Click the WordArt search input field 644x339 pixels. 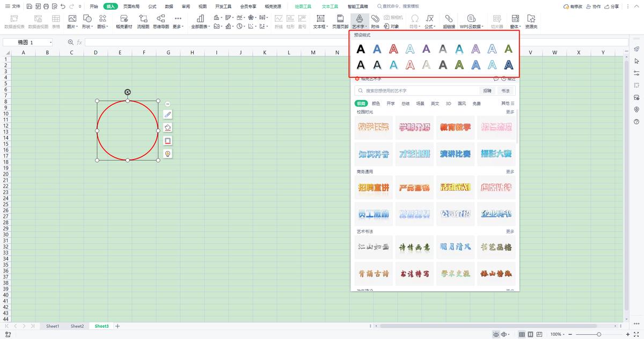(419, 90)
